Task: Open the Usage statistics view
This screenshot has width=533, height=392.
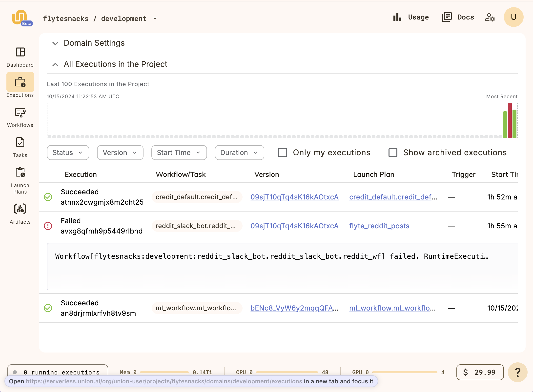Action: pyautogui.click(x=411, y=17)
